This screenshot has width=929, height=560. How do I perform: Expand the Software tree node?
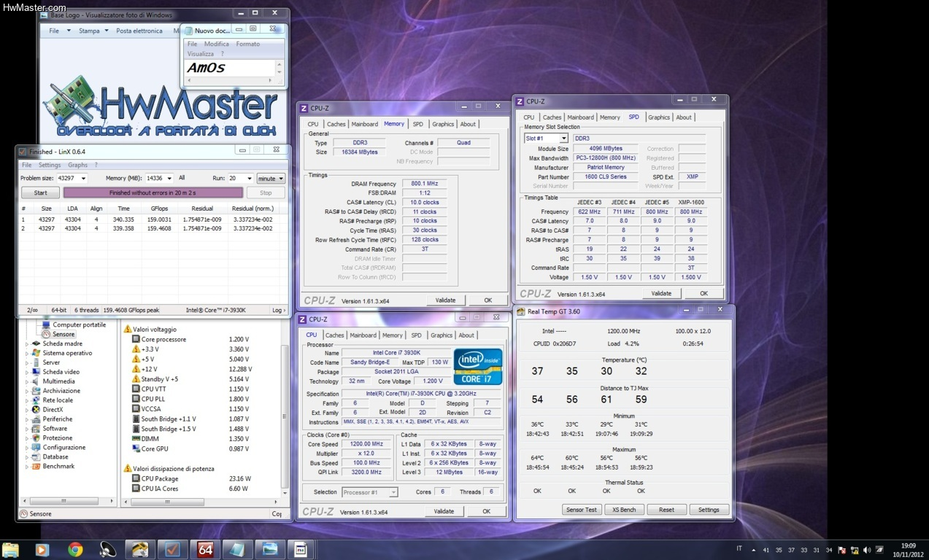28,429
